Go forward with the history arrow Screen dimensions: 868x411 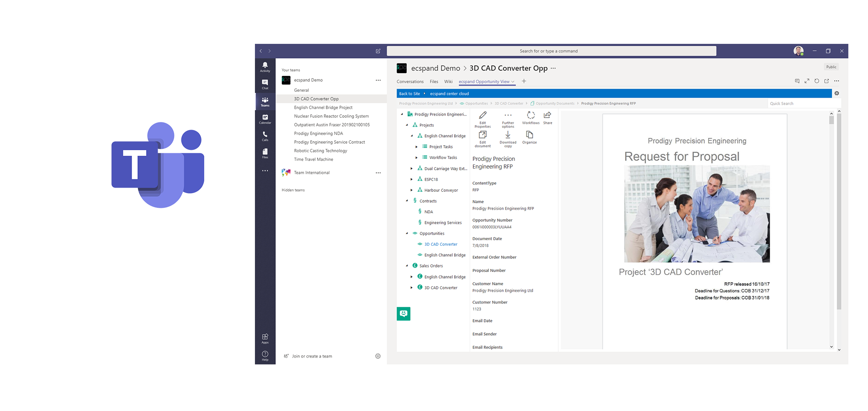point(270,51)
